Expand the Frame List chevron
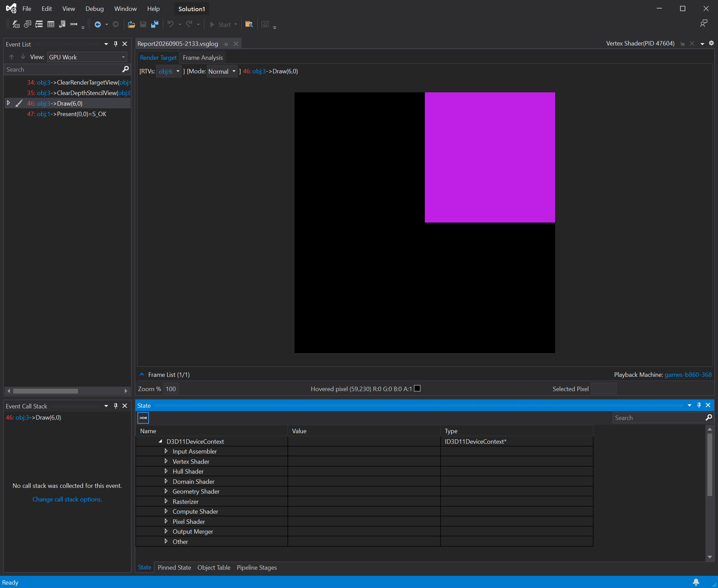This screenshot has width=718, height=588. [x=142, y=374]
